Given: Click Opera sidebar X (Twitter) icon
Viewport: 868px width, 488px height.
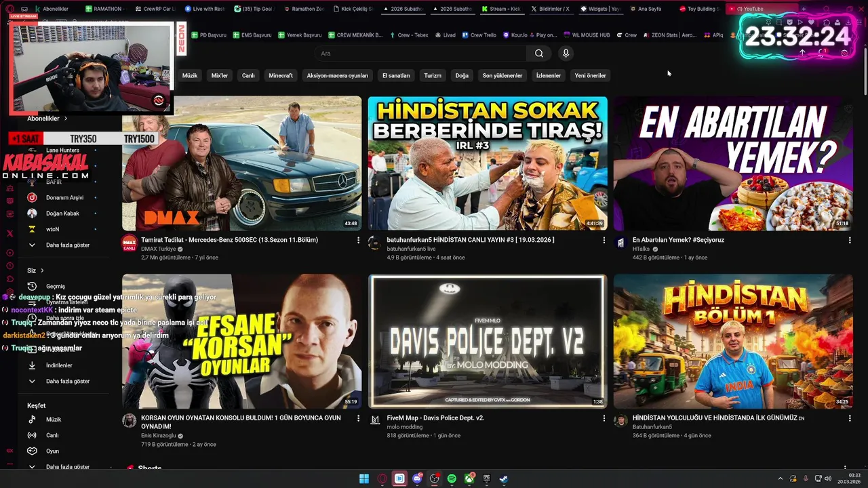Looking at the screenshot, I should (x=9, y=232).
